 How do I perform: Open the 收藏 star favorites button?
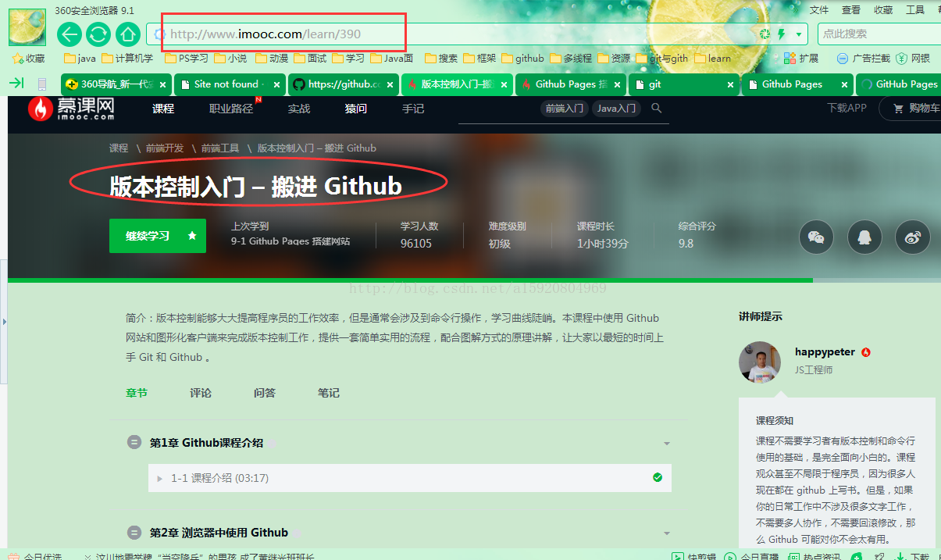28,59
